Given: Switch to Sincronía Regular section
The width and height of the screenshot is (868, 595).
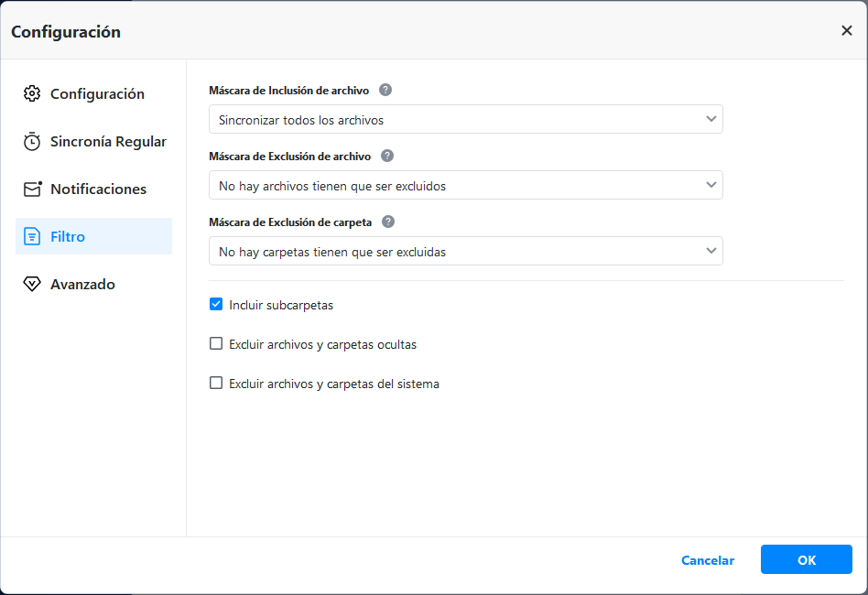Looking at the screenshot, I should click(x=108, y=142).
